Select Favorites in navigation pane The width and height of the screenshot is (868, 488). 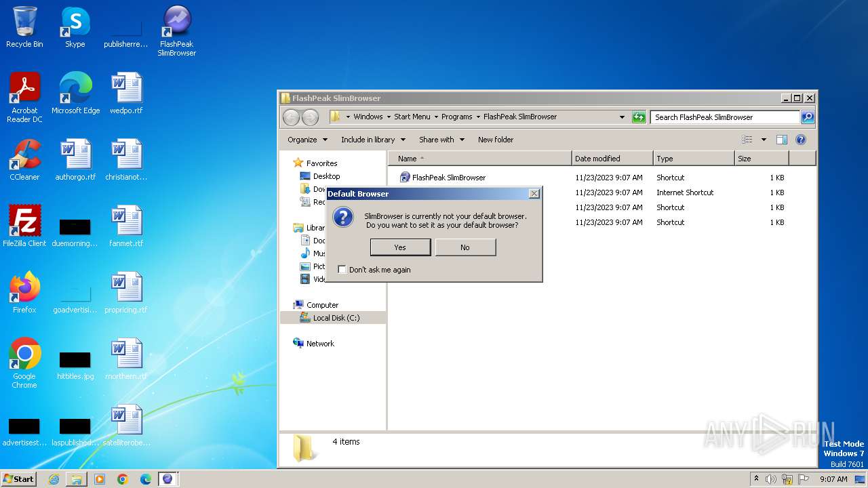pyautogui.click(x=321, y=163)
